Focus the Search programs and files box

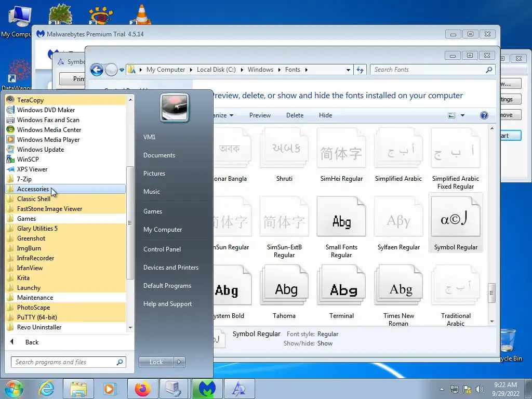(x=68, y=362)
